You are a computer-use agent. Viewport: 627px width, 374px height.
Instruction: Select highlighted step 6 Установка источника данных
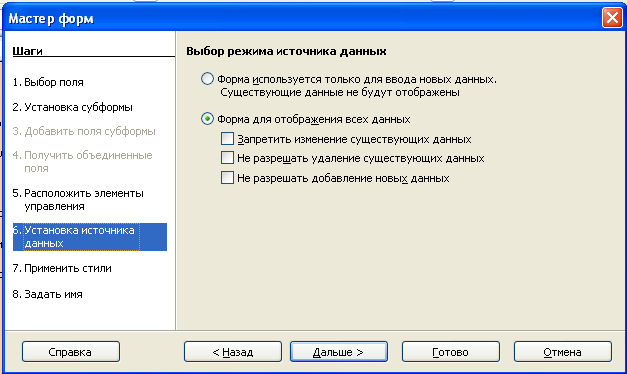[90, 237]
